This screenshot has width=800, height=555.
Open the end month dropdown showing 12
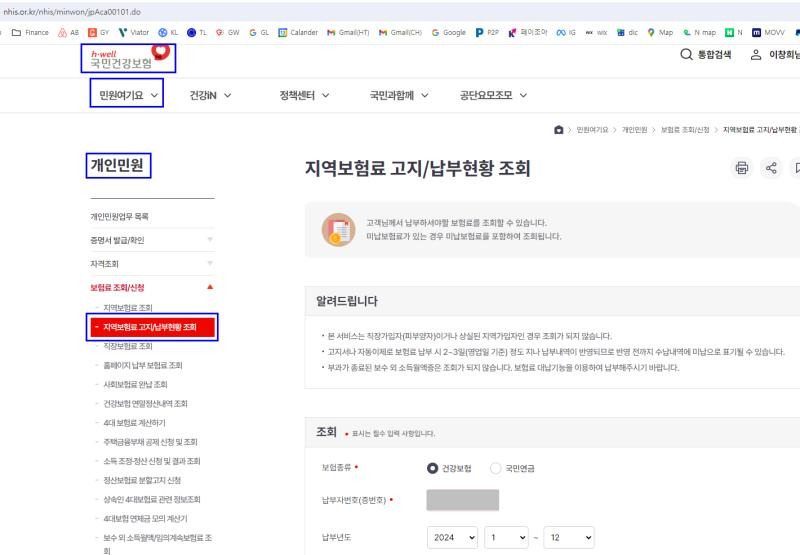tap(569, 537)
